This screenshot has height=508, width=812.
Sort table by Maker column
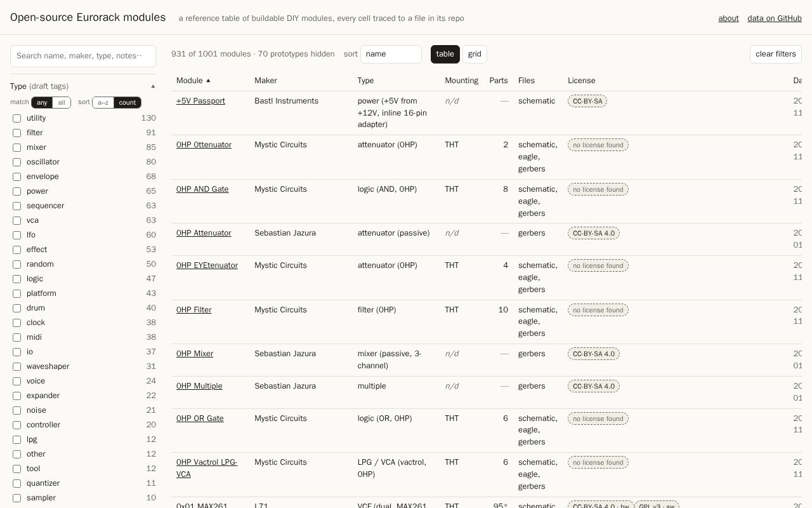pos(266,81)
